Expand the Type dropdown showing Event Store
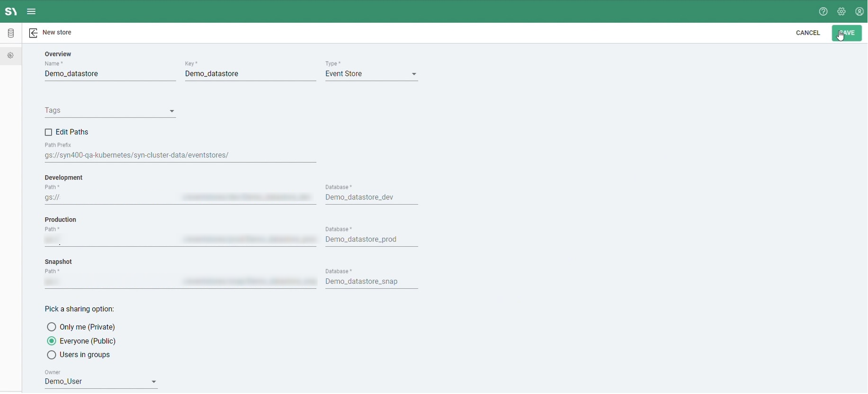The width and height of the screenshot is (868, 394). tap(372, 74)
